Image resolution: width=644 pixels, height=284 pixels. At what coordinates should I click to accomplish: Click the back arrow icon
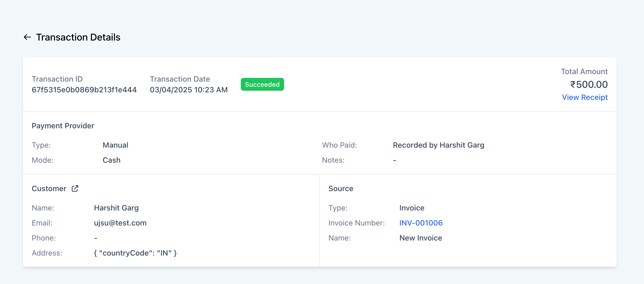[x=27, y=37]
